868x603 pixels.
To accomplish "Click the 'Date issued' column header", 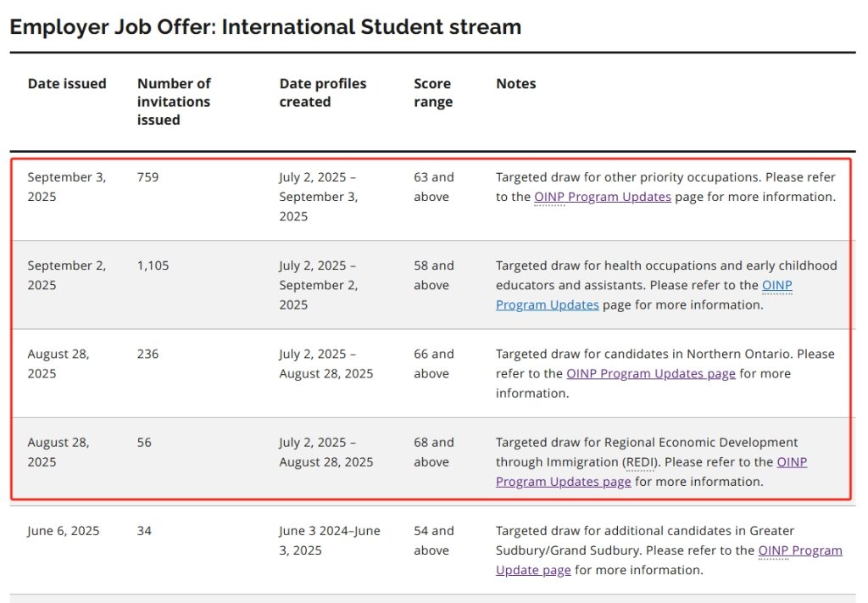I will tap(67, 84).
